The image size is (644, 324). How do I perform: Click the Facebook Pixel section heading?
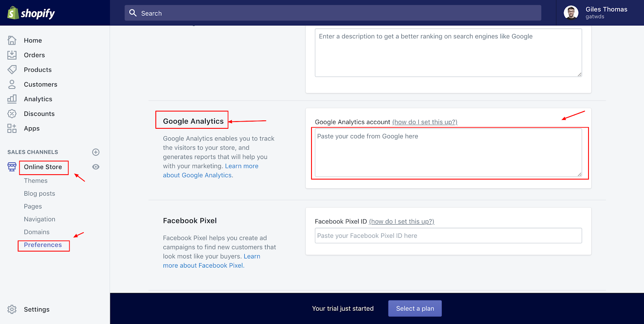190,221
